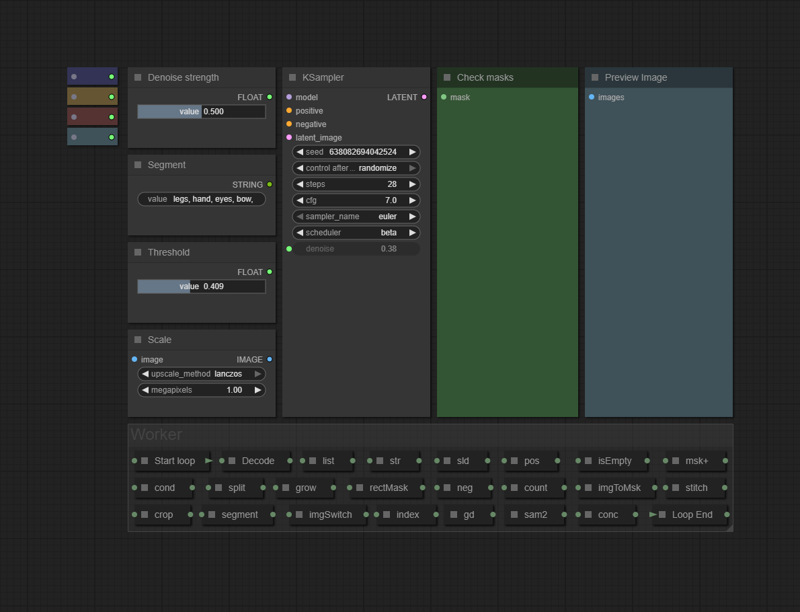Expand the Loop End node using its square
Viewport: 800px width, 612px height.
click(662, 515)
